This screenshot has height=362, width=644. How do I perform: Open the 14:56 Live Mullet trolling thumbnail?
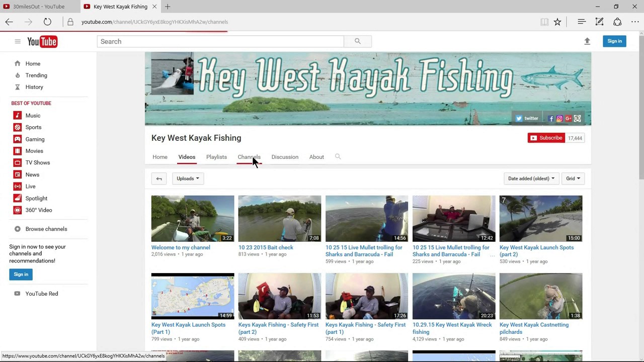tap(367, 219)
